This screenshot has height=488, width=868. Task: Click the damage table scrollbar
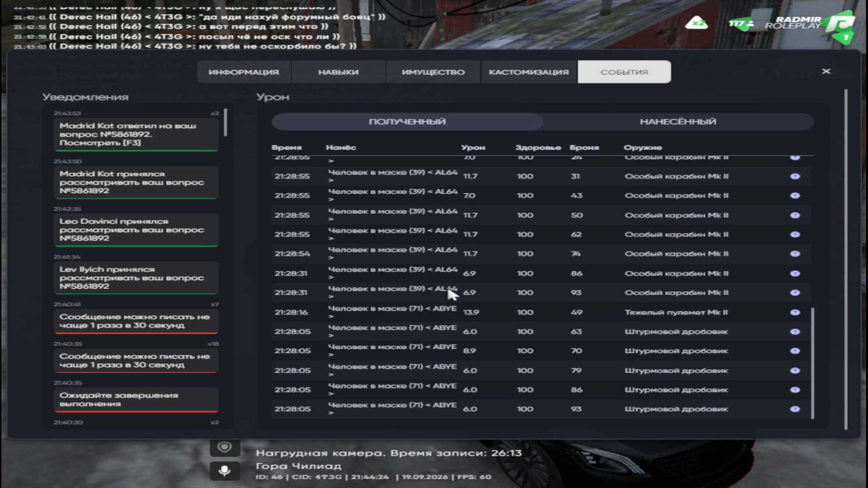pos(812,364)
